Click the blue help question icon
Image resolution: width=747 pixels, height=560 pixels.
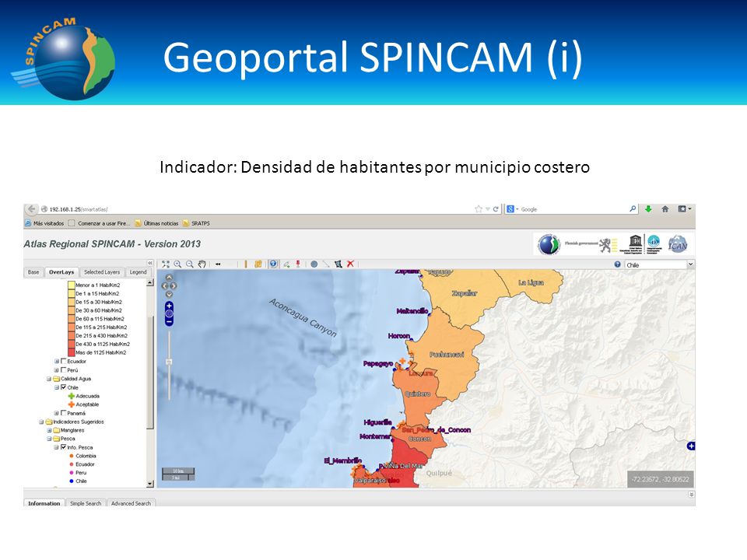click(x=617, y=264)
